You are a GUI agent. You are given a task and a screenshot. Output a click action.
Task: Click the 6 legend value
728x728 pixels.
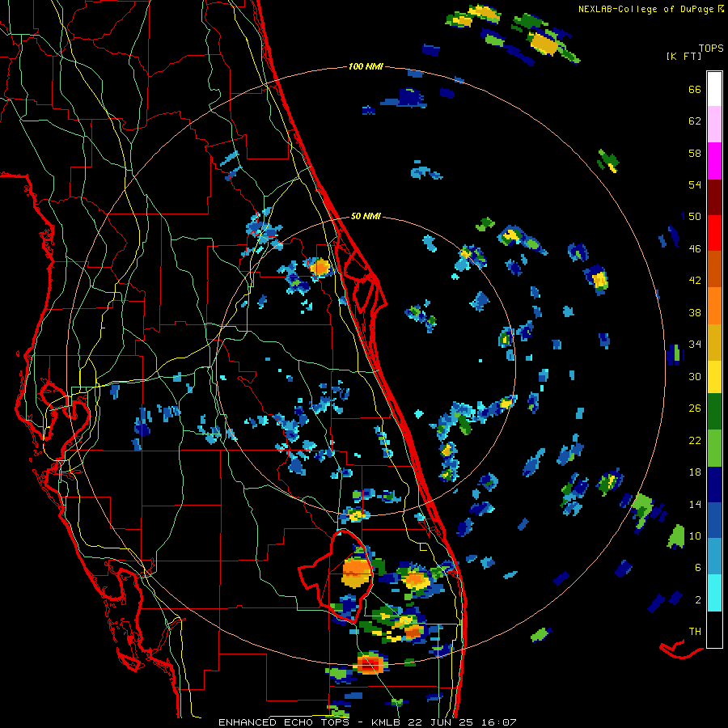point(698,568)
